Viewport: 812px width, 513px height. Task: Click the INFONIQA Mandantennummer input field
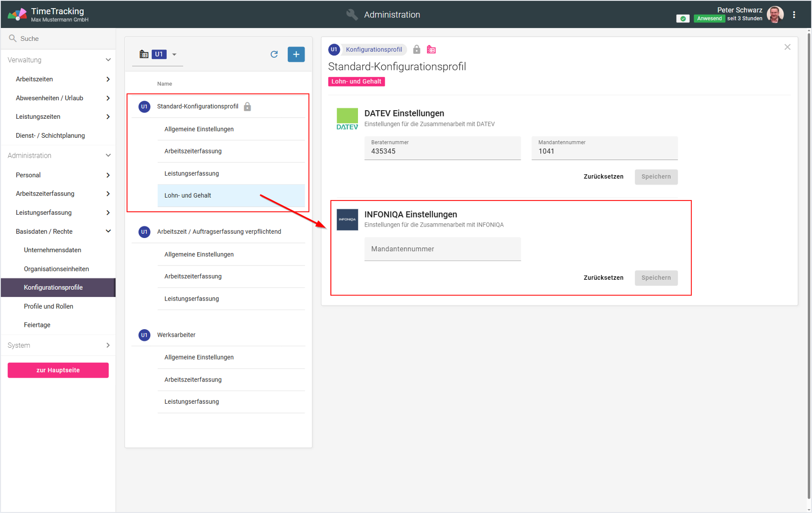442,249
